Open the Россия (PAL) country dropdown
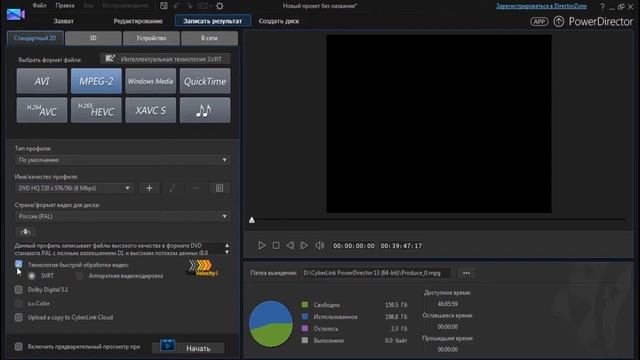The image size is (640, 360). click(x=123, y=216)
